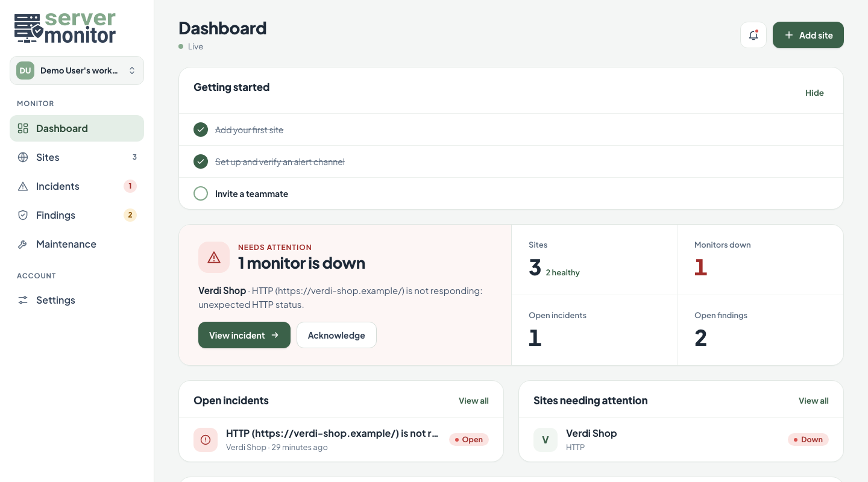Click the red alert icon beside Needs Attention
868x482 pixels.
pos(214,257)
